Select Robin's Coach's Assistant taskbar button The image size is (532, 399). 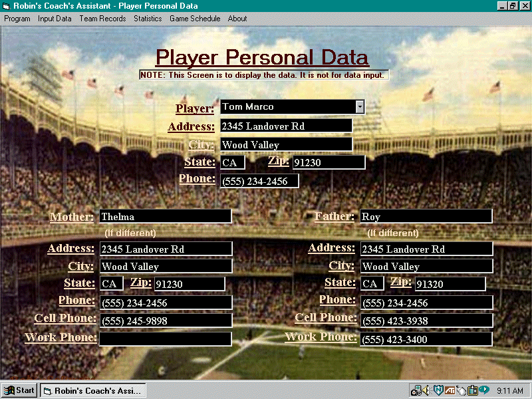click(x=93, y=390)
